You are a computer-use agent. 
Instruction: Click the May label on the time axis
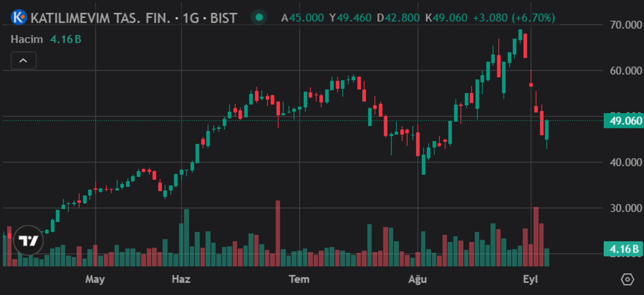(95, 279)
